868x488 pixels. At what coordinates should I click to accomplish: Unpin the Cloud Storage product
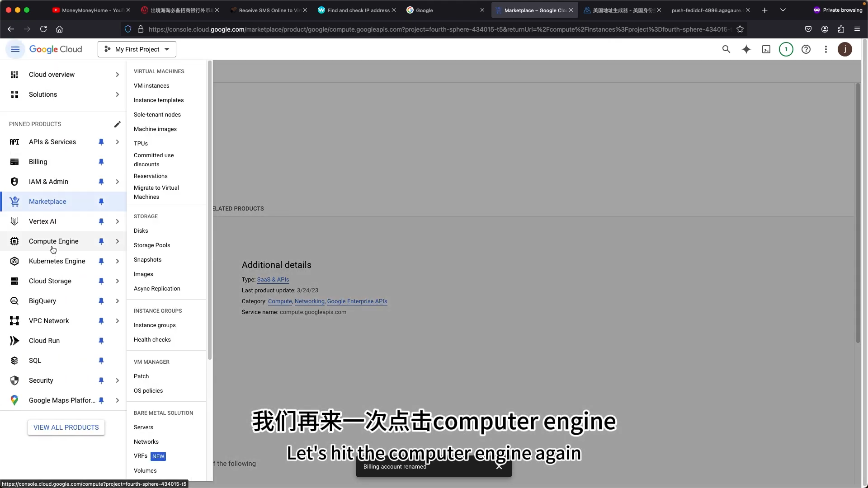[101, 281]
